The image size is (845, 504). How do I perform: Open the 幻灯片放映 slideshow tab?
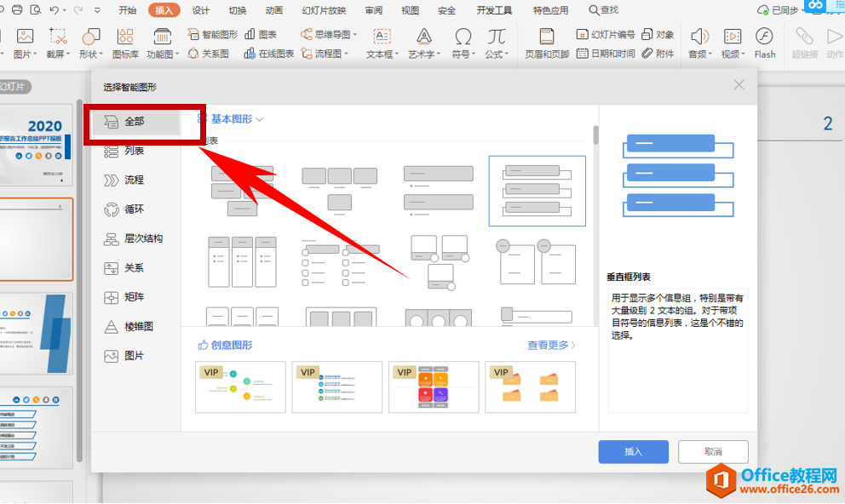324,10
